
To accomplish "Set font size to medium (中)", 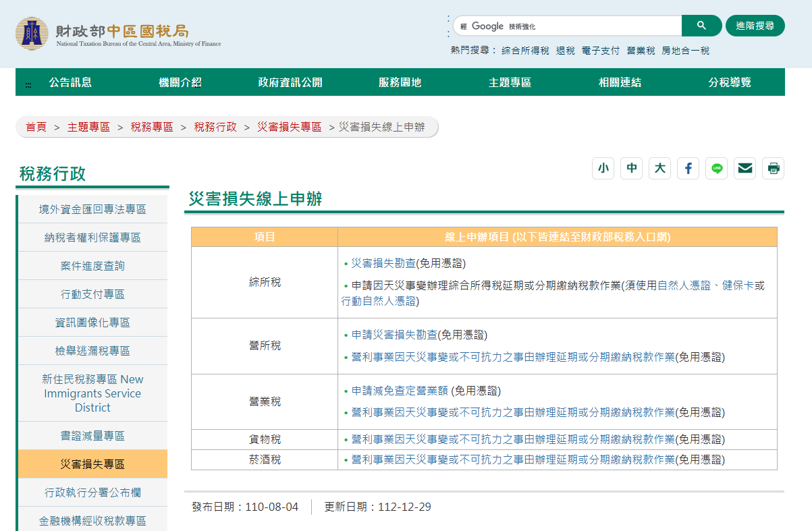I will tap(631, 168).
